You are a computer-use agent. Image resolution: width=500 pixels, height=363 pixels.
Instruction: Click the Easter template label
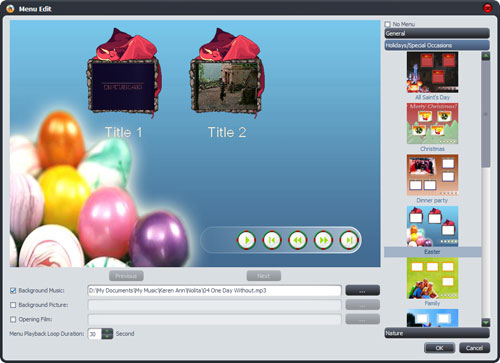pyautogui.click(x=432, y=252)
